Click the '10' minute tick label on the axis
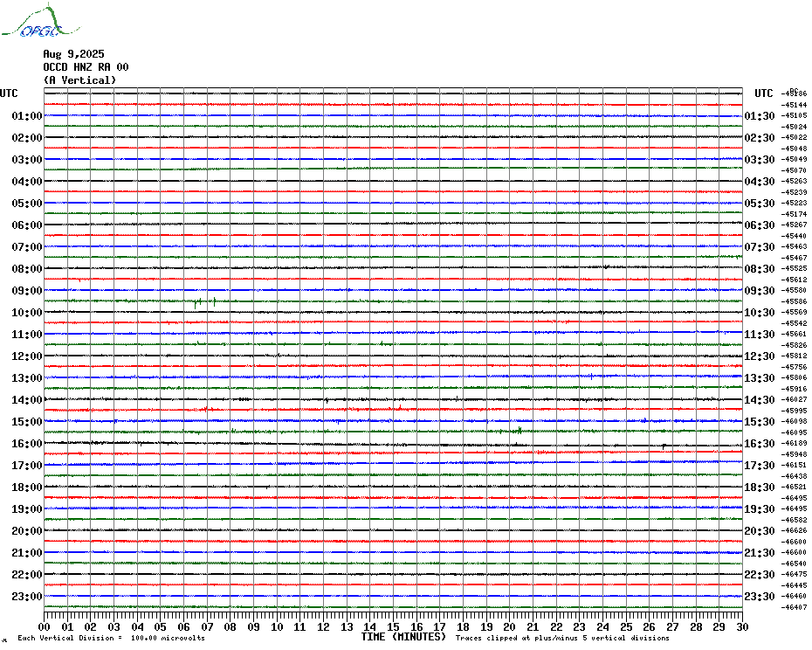The width and height of the screenshot is (812, 650). (x=277, y=627)
